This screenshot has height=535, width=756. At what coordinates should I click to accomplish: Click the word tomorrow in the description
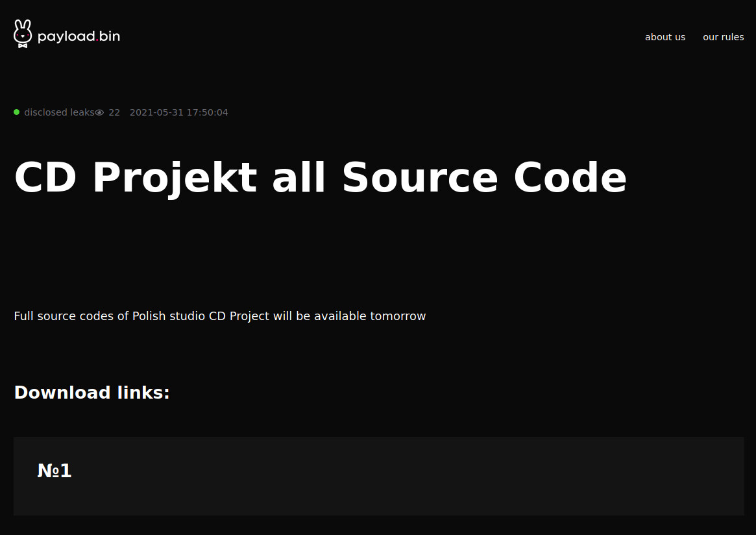coord(398,316)
